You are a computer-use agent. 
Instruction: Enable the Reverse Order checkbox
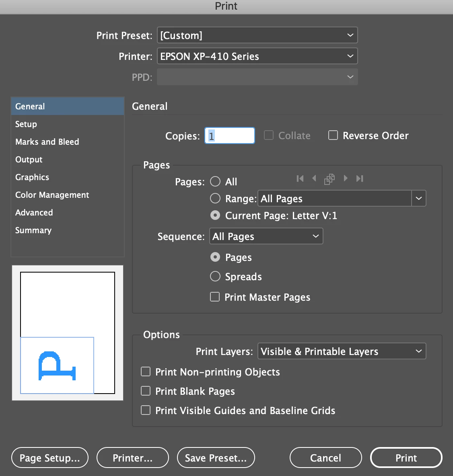pyautogui.click(x=333, y=135)
